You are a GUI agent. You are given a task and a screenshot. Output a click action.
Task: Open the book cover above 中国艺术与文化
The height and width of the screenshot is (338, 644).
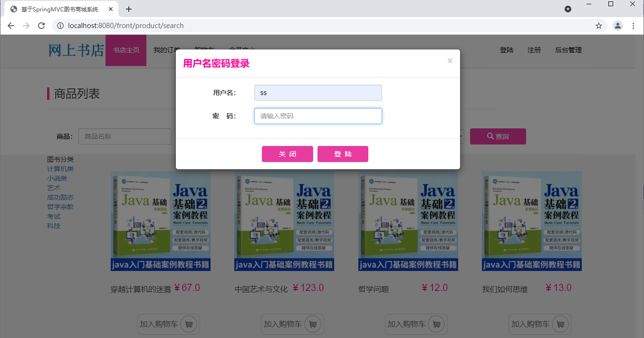click(284, 221)
